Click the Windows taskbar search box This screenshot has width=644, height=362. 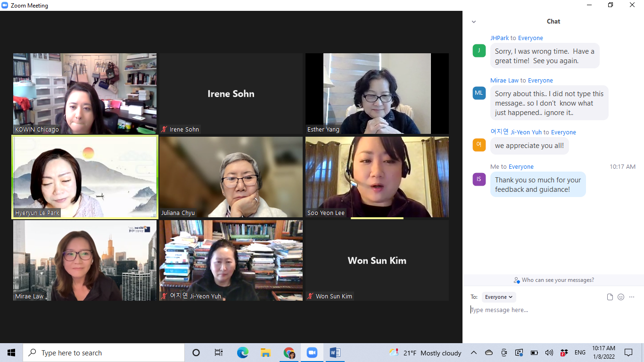[104, 353]
